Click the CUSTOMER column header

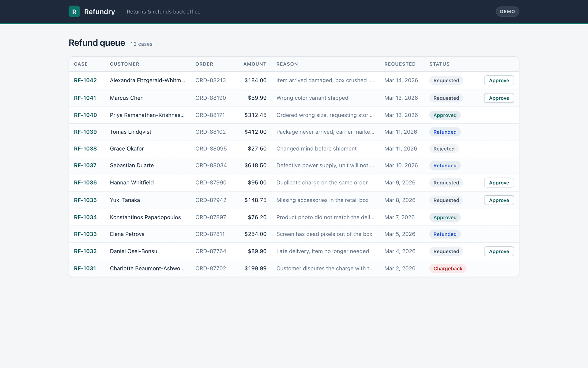click(125, 64)
